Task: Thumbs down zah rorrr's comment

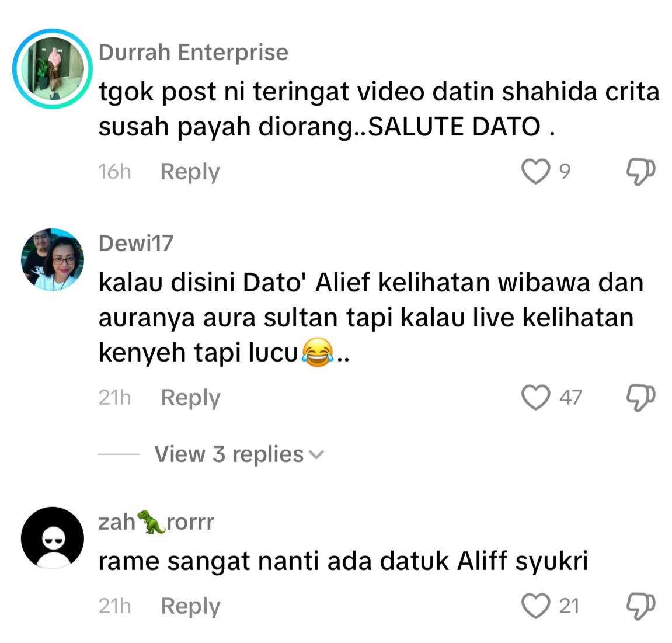Action: point(640,606)
